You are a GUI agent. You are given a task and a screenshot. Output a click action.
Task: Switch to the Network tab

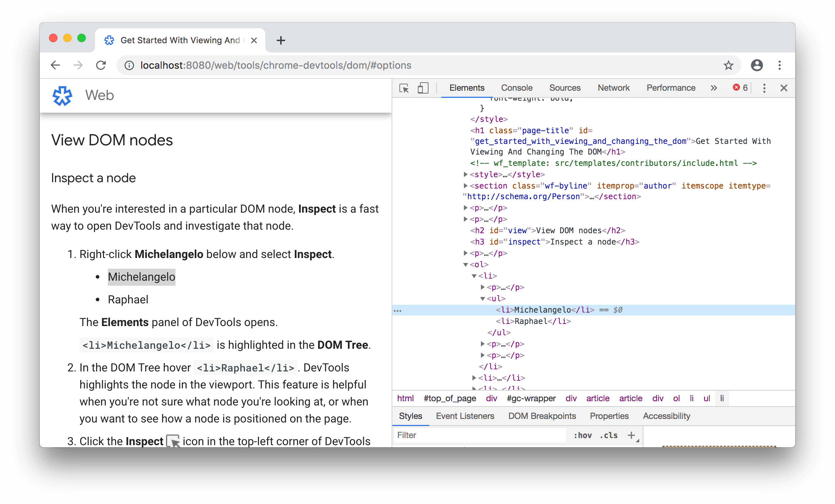(x=613, y=87)
